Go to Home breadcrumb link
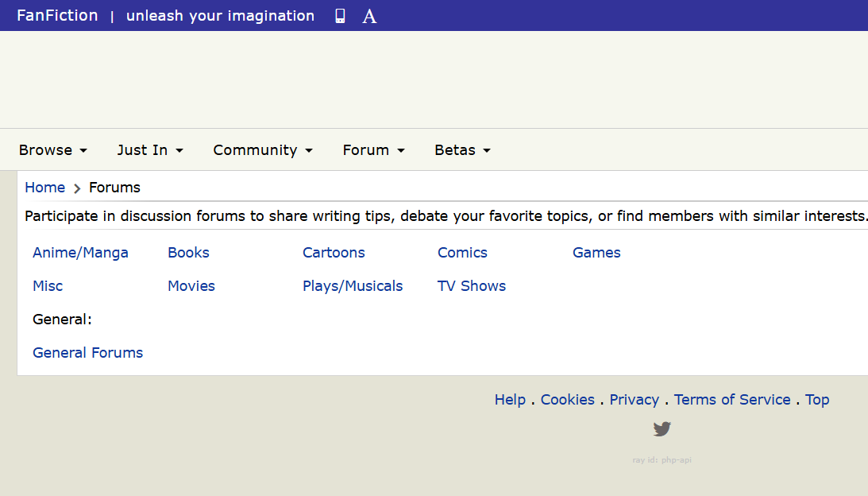Viewport: 868px width, 496px height. point(44,188)
